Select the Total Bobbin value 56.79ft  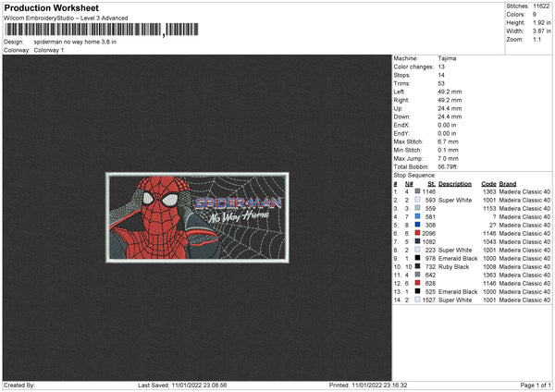tap(447, 167)
